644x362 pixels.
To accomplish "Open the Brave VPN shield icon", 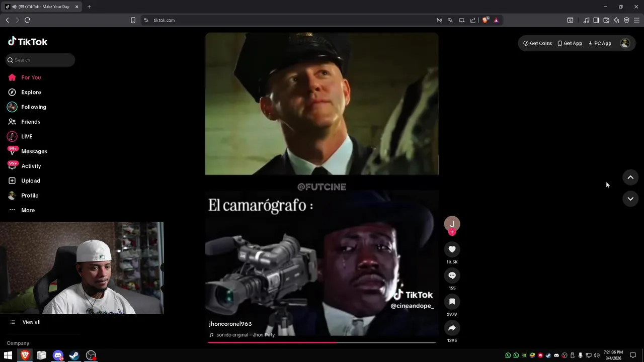I will pyautogui.click(x=626, y=20).
